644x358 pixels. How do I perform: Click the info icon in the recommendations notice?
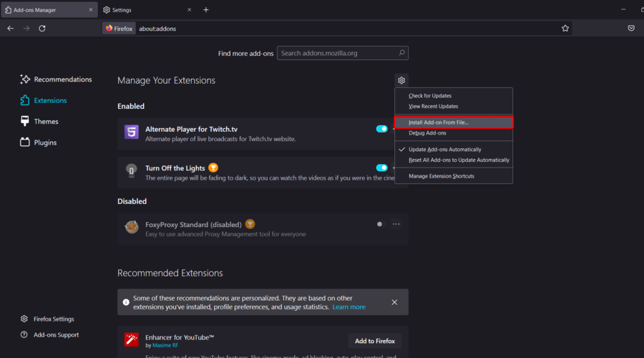click(126, 302)
